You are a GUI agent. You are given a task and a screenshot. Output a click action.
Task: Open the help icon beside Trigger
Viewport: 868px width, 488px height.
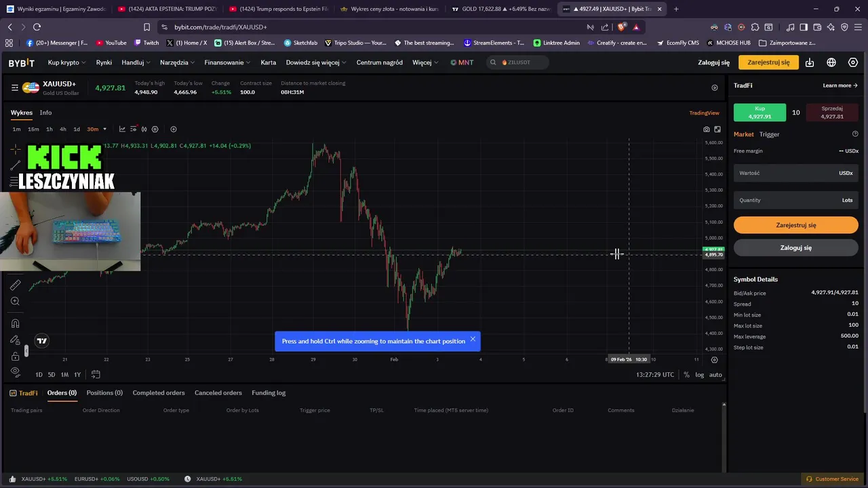coord(855,134)
